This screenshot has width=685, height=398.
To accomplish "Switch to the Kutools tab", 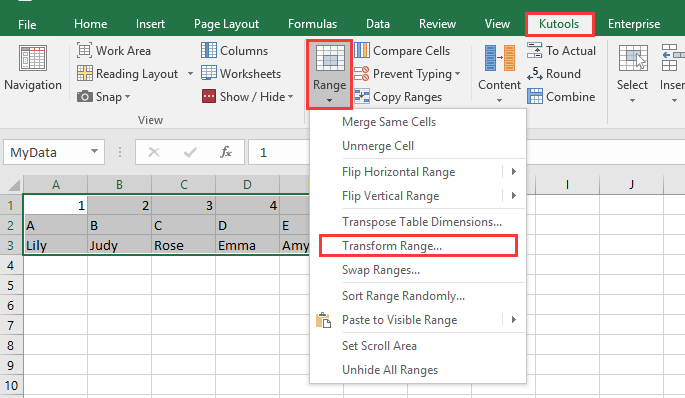I will 559,24.
